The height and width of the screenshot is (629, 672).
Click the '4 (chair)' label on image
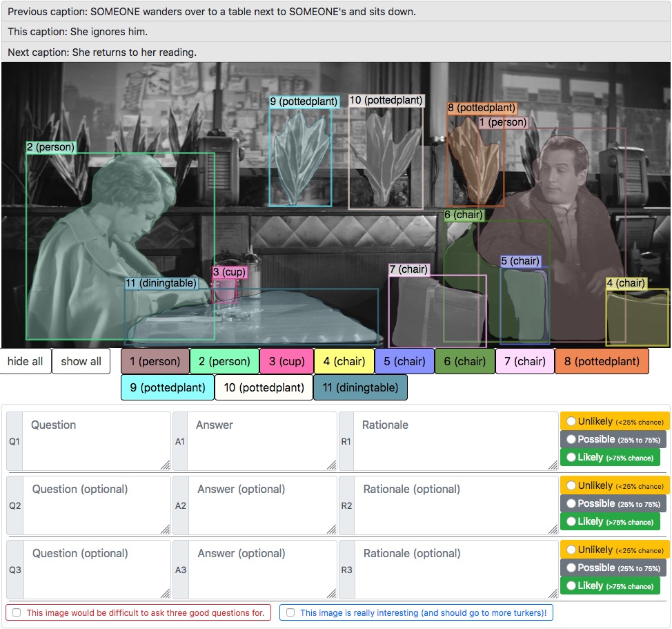tap(626, 283)
